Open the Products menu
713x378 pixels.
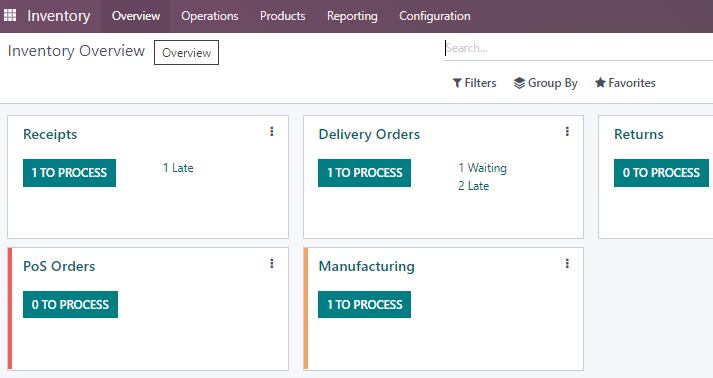coord(282,16)
